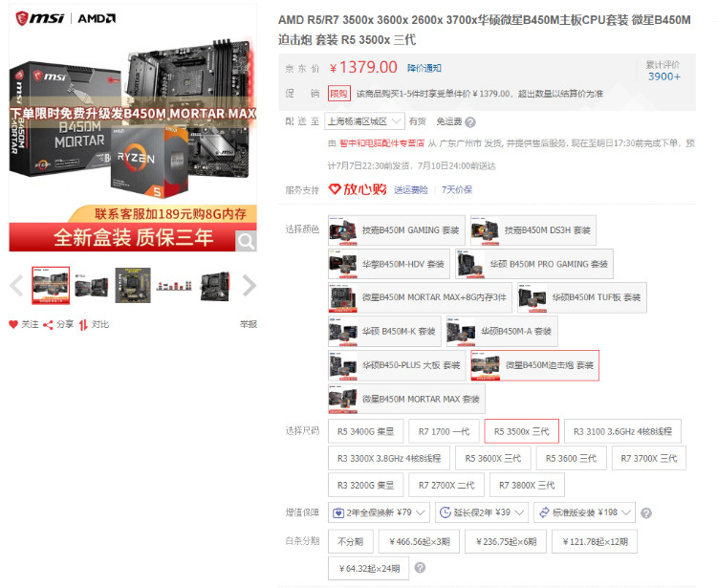Click the help icon beside 白条分期 options
717x588 pixels.
pyautogui.click(x=420, y=567)
